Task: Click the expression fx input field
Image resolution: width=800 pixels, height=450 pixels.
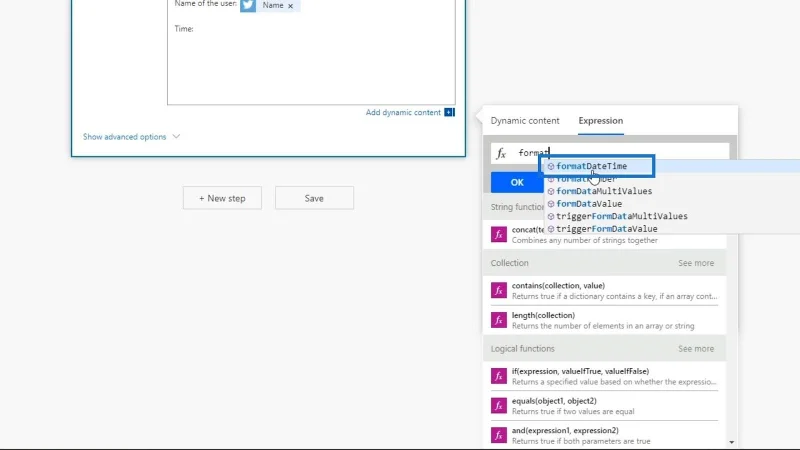Action: pos(610,153)
